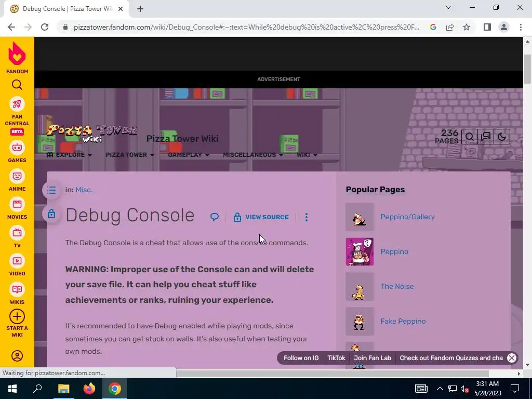Open The Noise page link
The image size is (532, 399).
click(x=397, y=286)
